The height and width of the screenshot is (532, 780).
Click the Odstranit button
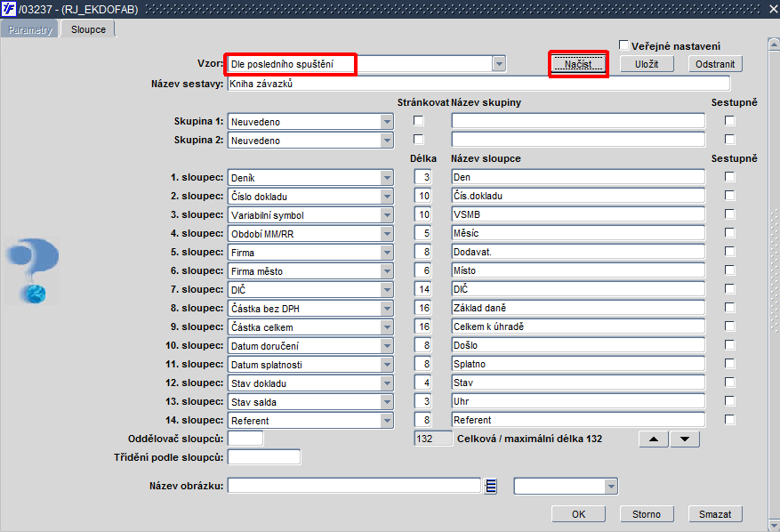(x=715, y=64)
